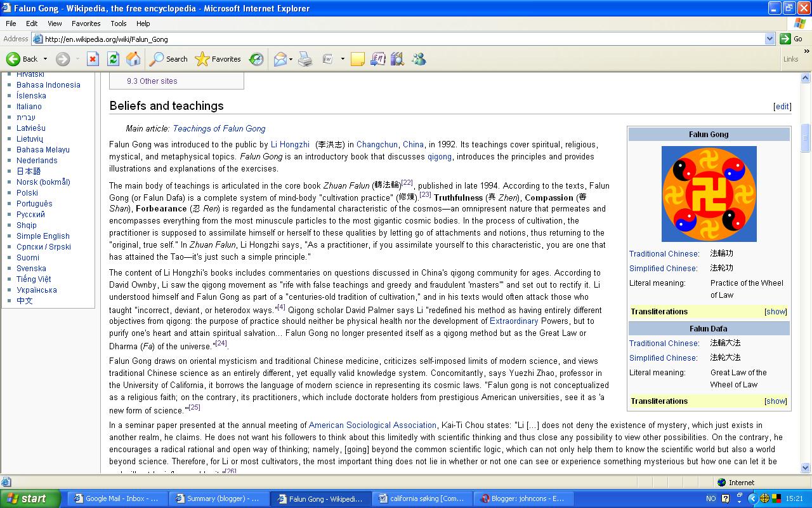
Task: Click the yellow note Discuss icon
Action: [x=358, y=59]
